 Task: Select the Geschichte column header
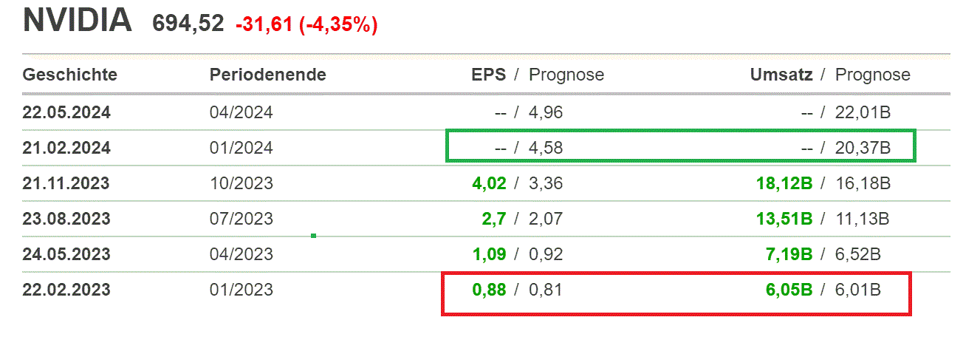click(70, 75)
